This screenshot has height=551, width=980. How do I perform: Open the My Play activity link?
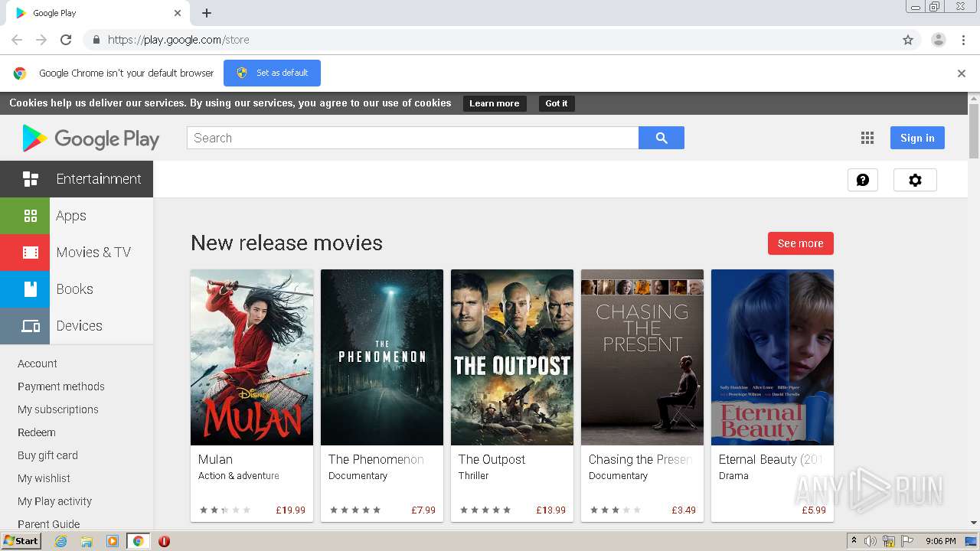pos(54,501)
